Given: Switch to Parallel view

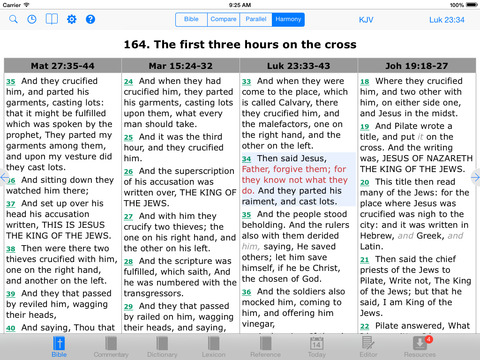Looking at the screenshot, I should (256, 19).
